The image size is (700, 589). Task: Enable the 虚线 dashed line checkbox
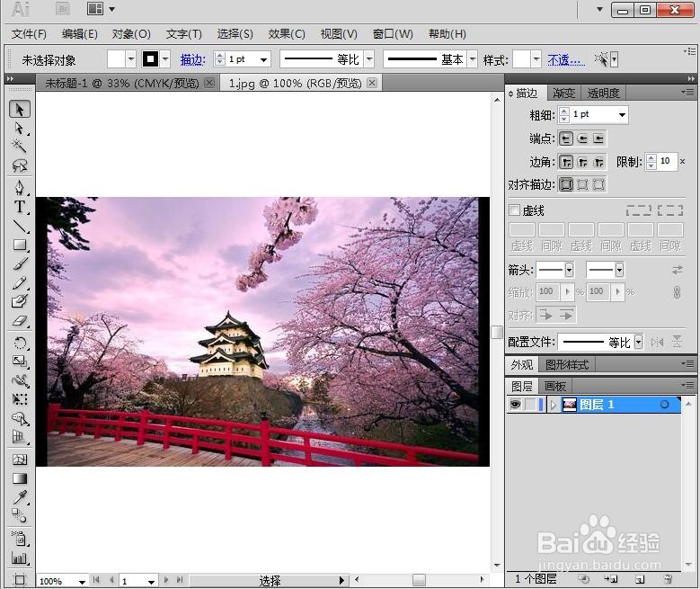click(514, 210)
